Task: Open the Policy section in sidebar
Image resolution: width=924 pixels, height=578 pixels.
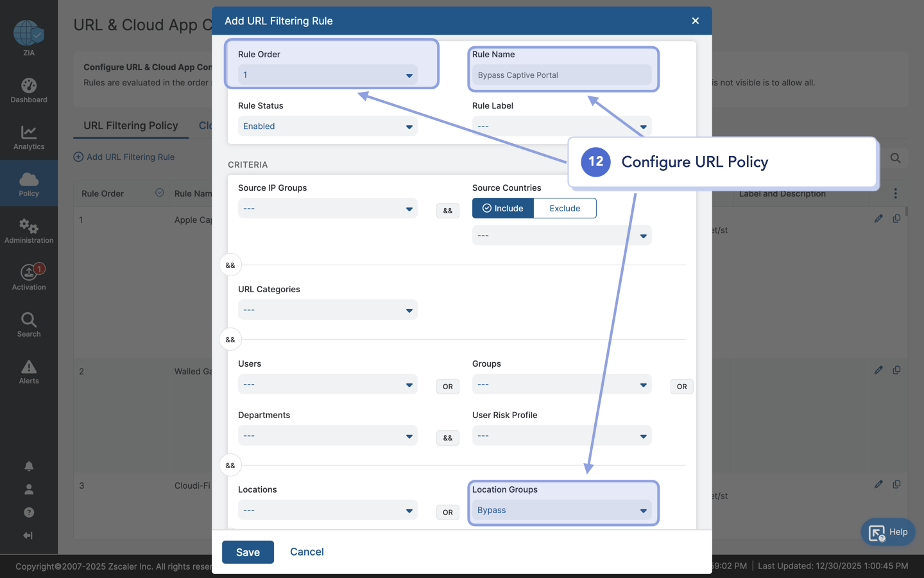Action: [x=29, y=184]
